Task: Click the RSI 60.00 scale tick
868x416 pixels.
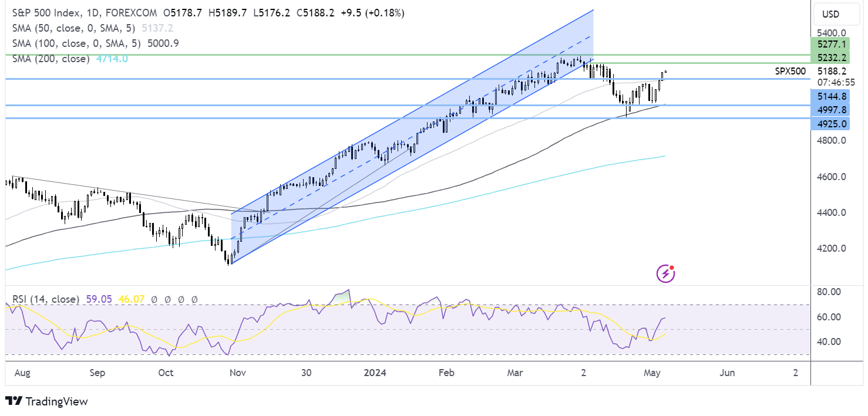Action: pyautogui.click(x=829, y=317)
